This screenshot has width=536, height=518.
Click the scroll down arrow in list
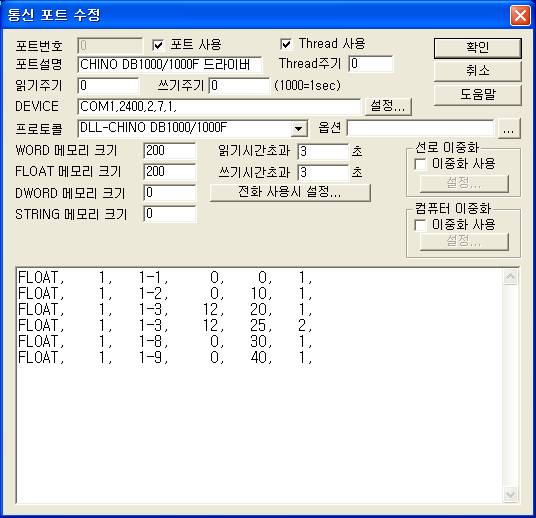510,494
